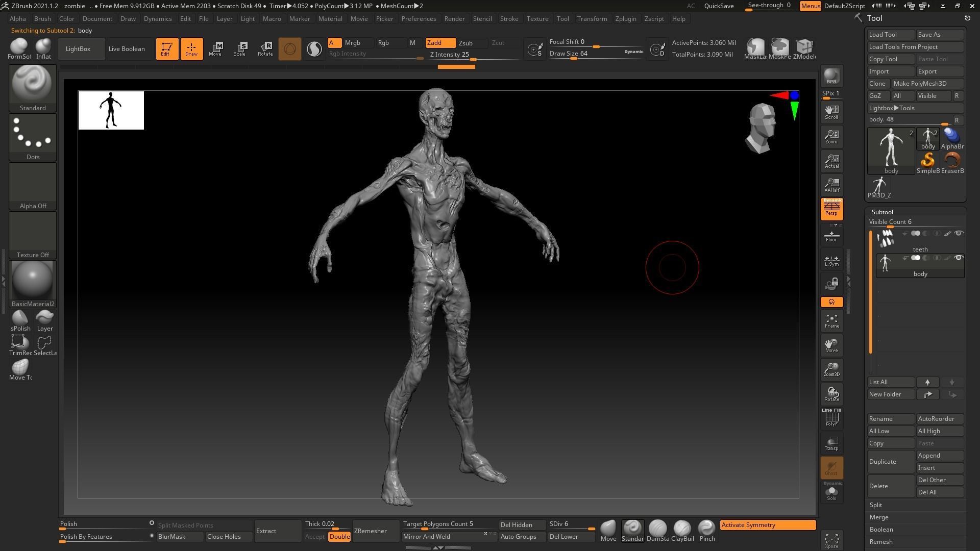Toggle Solo mode
Screen dimensions: 980x551
click(x=831, y=492)
